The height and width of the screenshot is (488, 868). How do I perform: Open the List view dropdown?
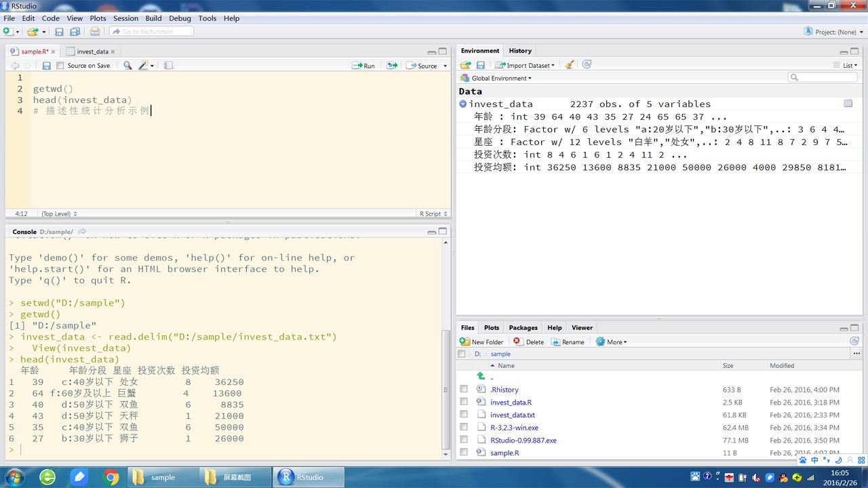pyautogui.click(x=846, y=65)
